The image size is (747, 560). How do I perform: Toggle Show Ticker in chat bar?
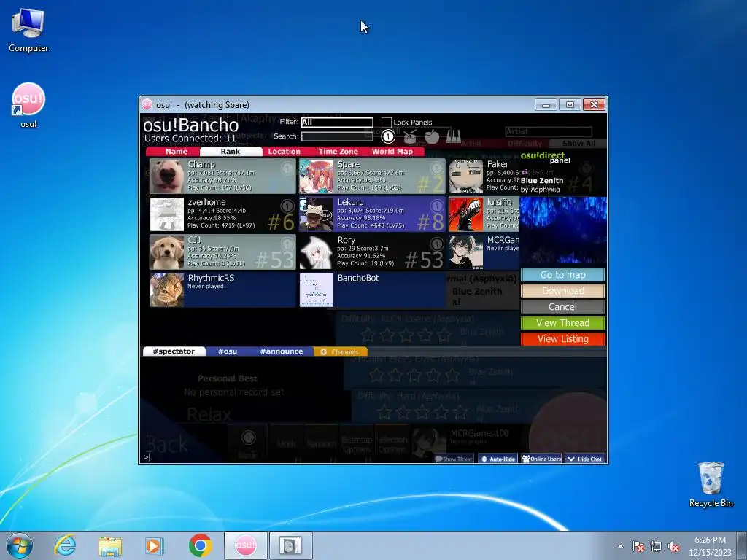coord(454,459)
